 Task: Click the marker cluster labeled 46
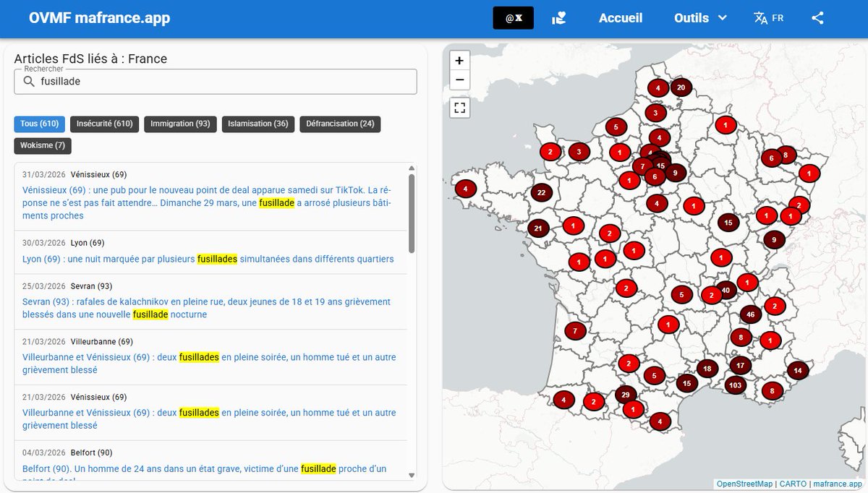click(x=750, y=314)
